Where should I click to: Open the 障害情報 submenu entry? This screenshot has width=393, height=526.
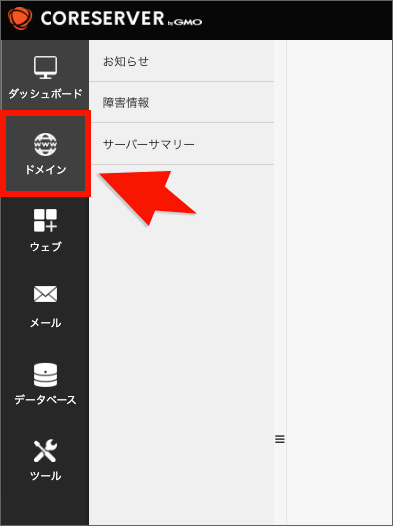click(181, 102)
